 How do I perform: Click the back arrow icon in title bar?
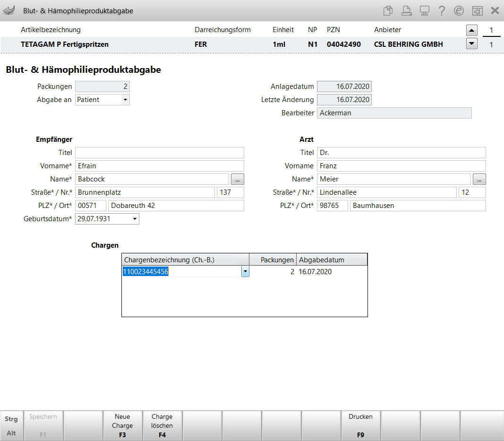pos(9,10)
